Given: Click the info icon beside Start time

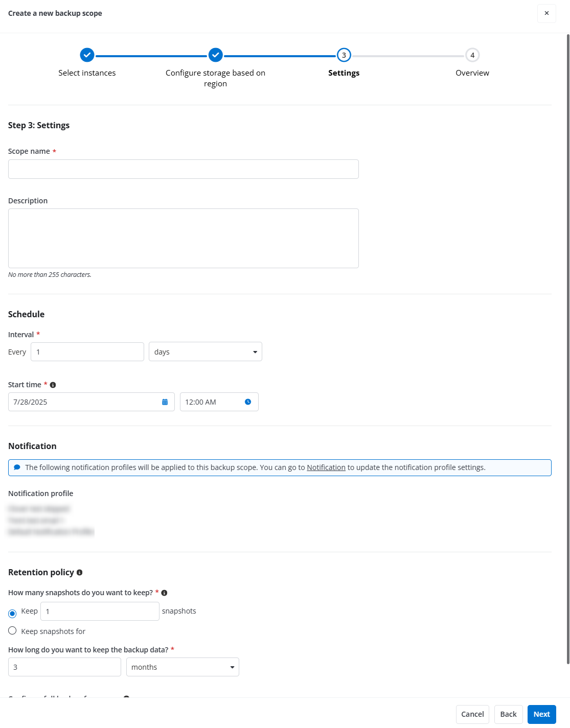Looking at the screenshot, I should (x=53, y=385).
